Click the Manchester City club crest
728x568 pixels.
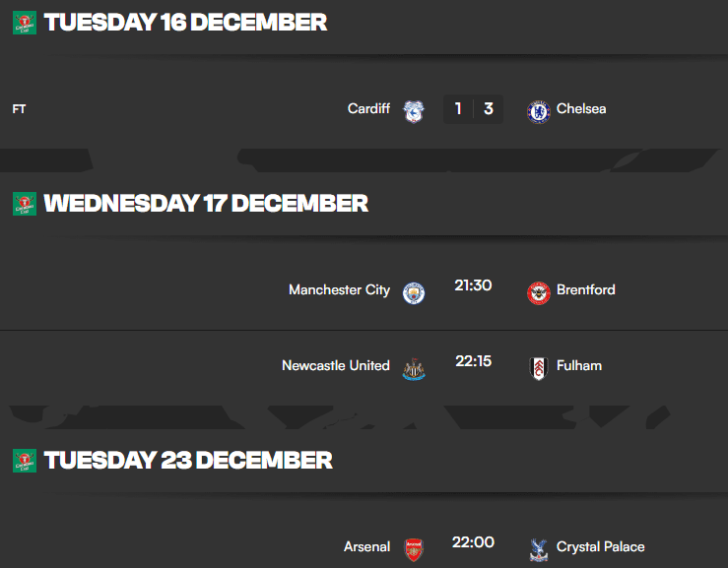click(414, 292)
